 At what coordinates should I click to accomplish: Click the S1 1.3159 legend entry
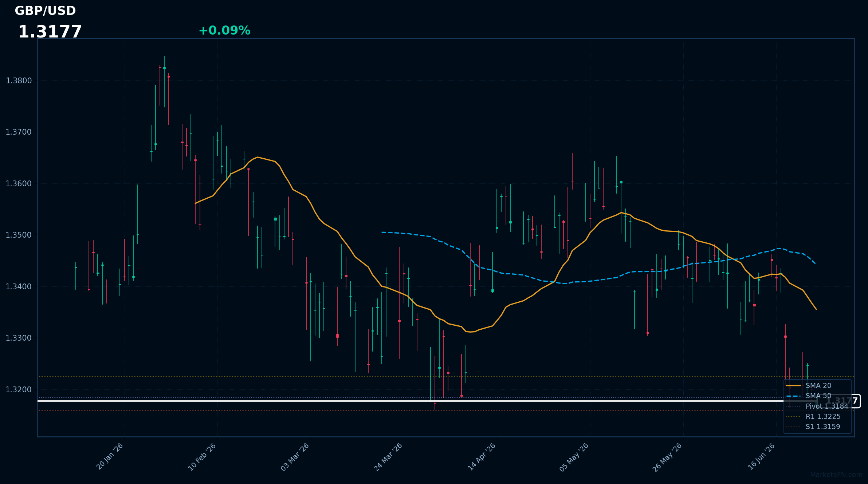pyautogui.click(x=813, y=427)
